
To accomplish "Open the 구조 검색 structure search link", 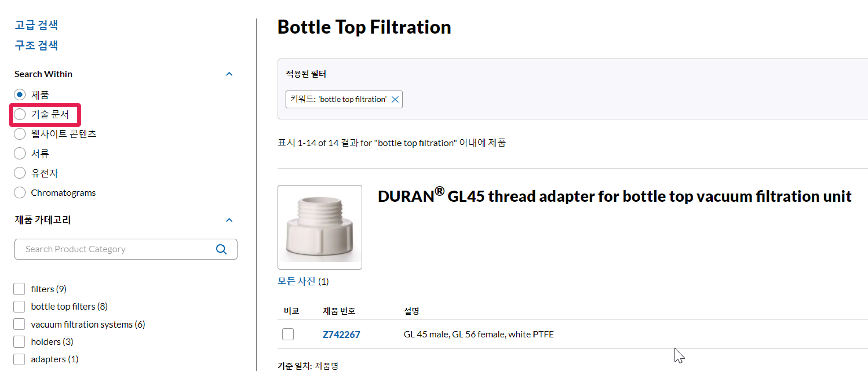I will coord(36,45).
